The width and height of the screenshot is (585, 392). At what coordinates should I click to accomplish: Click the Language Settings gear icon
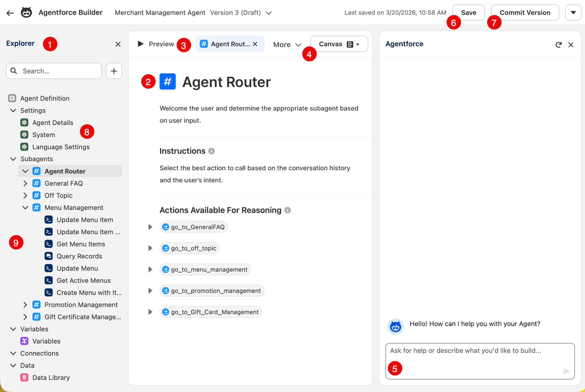25,147
